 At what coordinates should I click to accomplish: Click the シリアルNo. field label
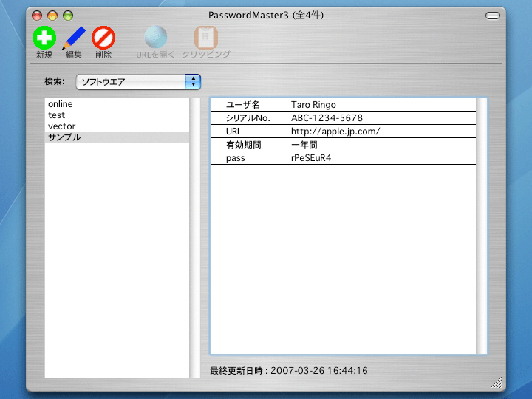tap(248, 117)
